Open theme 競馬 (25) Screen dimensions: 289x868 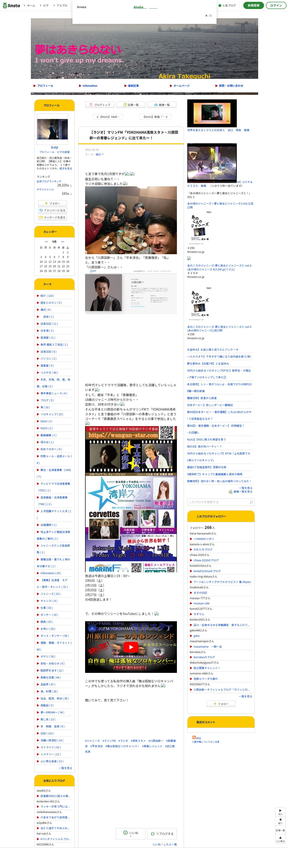46,622
